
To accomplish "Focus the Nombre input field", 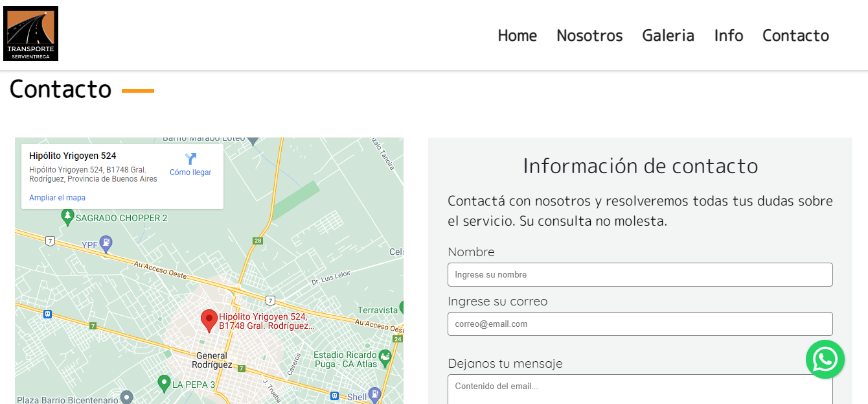I will 640,274.
